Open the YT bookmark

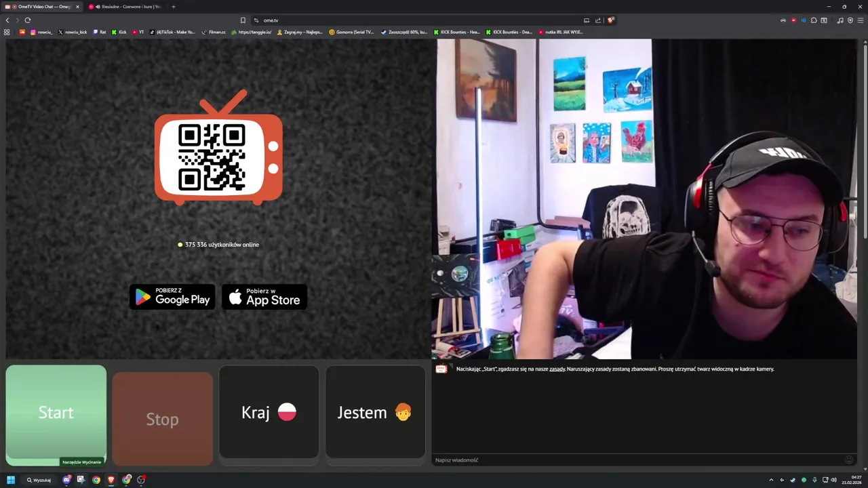pyautogui.click(x=138, y=32)
